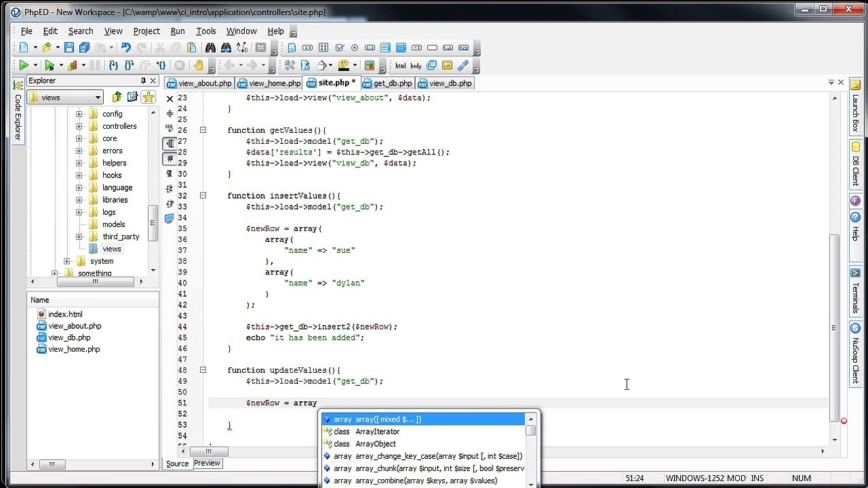Click the Save All toolbar icon
The height and width of the screenshot is (488, 868).
tap(84, 47)
